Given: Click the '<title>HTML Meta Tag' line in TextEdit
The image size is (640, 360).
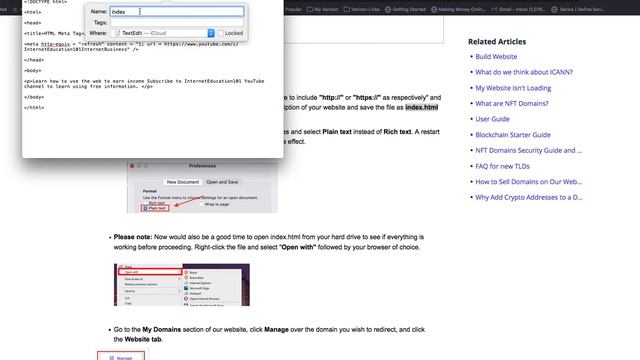Looking at the screenshot, I should click(x=54, y=33).
